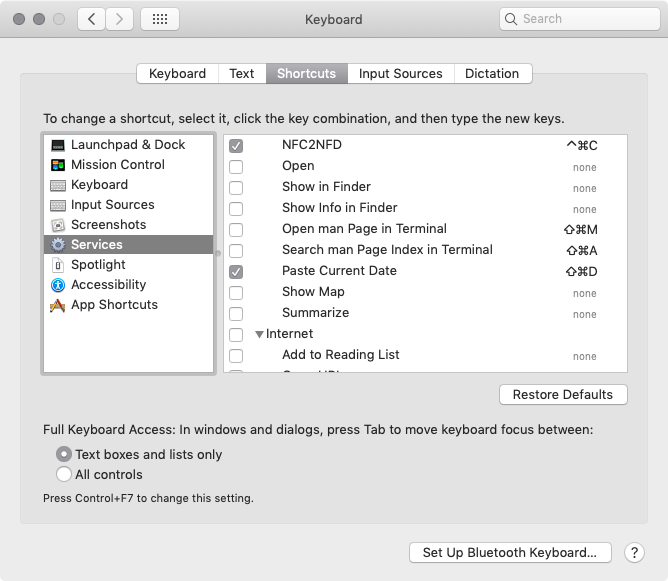Enable the Show in Finder checkbox
The width and height of the screenshot is (668, 581).
236,187
